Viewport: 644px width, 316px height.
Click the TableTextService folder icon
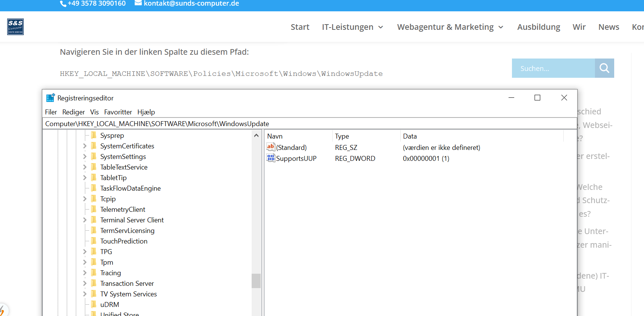click(x=94, y=167)
